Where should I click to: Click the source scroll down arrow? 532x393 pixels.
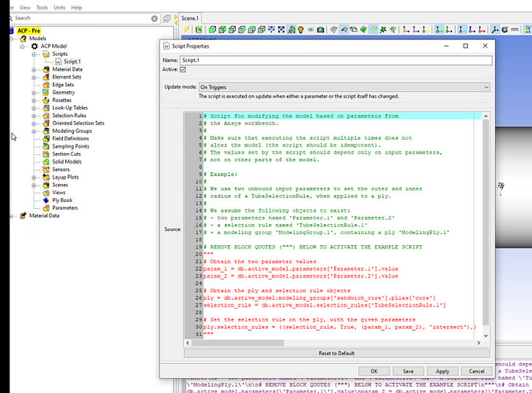coord(486,336)
